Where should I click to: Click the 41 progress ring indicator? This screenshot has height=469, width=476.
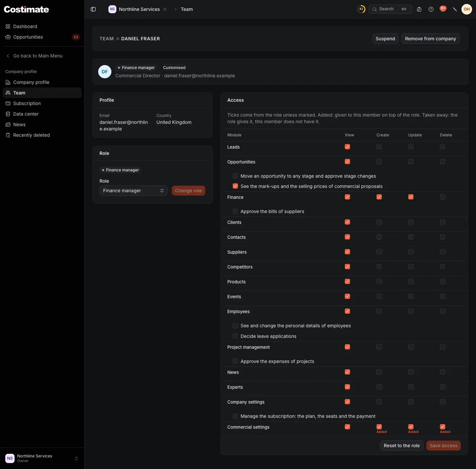point(361,9)
